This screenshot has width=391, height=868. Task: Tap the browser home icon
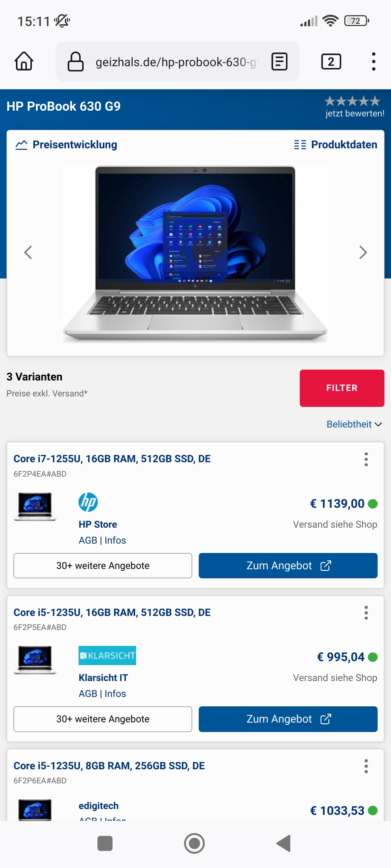pyautogui.click(x=24, y=61)
